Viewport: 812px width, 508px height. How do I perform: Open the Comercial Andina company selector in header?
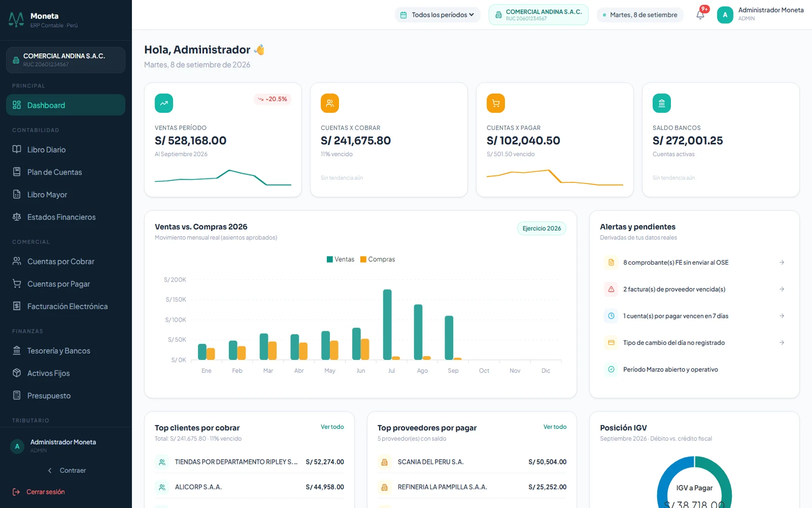coord(538,15)
